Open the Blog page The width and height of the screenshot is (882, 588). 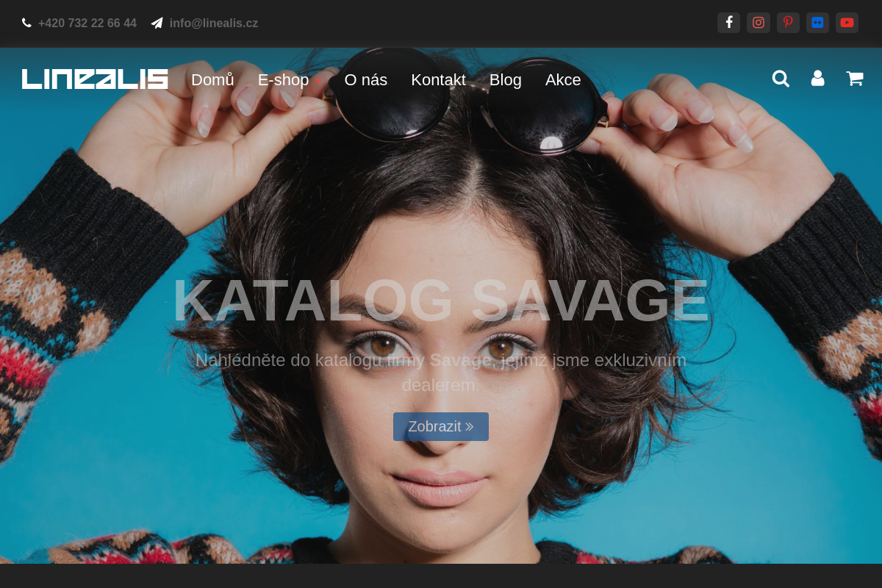point(506,79)
